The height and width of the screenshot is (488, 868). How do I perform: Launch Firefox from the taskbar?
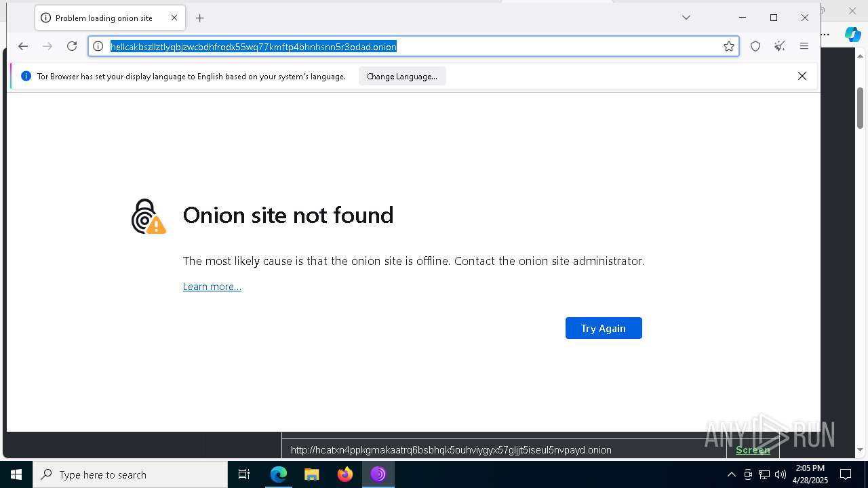345,474
